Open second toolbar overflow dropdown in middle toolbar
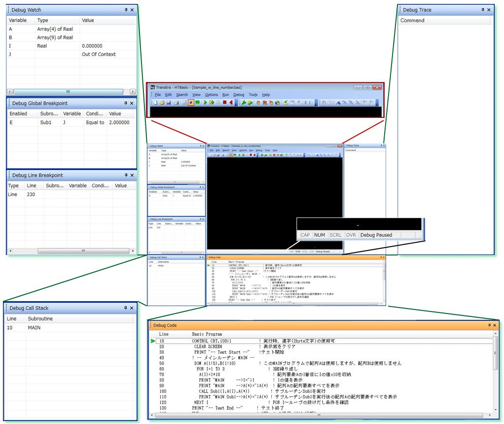 tap(316, 103)
